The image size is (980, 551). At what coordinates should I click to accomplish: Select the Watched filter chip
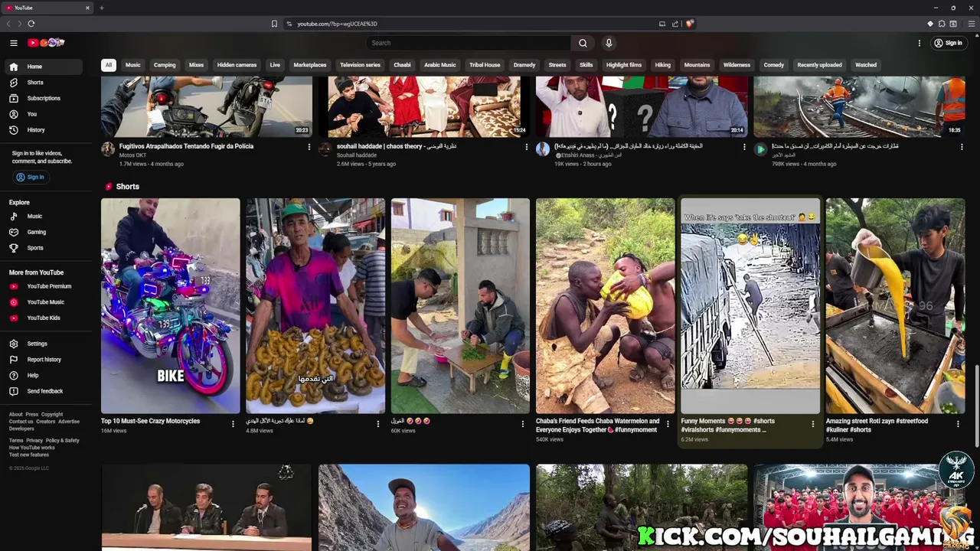866,65
